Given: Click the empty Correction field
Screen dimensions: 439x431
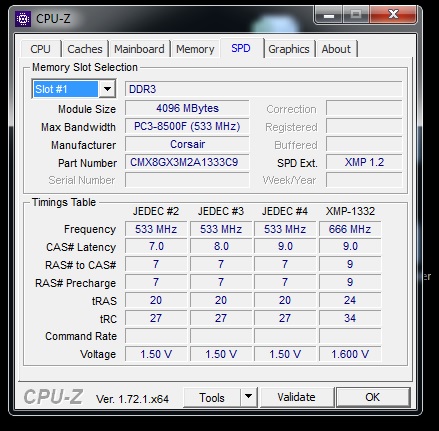Looking at the screenshot, I should coord(364,108).
